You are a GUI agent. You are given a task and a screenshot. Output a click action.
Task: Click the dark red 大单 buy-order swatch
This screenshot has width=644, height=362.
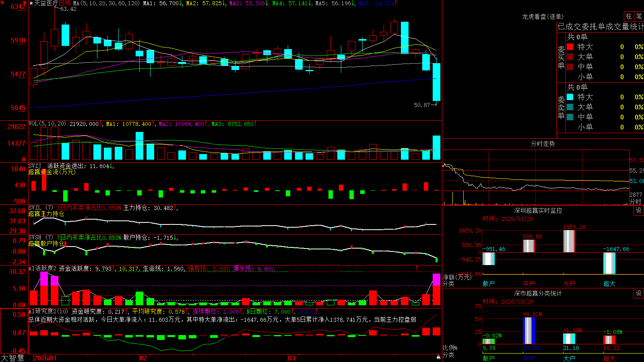coord(570,57)
